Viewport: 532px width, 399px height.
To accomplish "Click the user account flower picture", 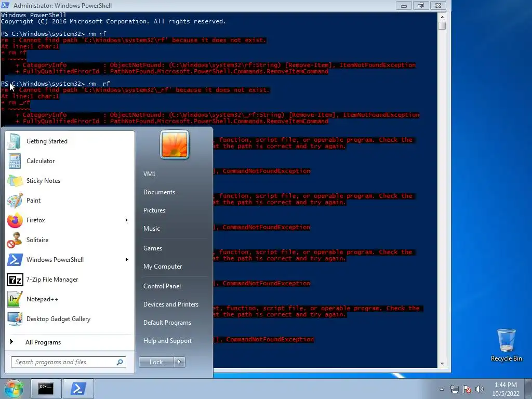I will coord(175,144).
